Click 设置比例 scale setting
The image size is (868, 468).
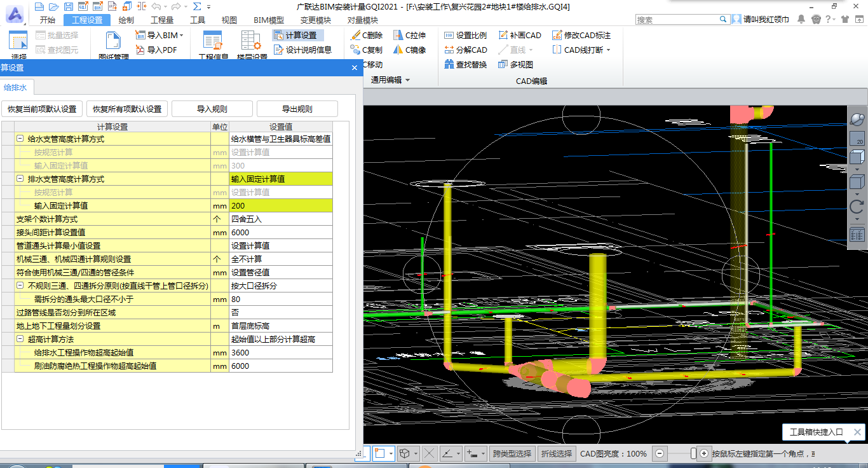(x=465, y=36)
